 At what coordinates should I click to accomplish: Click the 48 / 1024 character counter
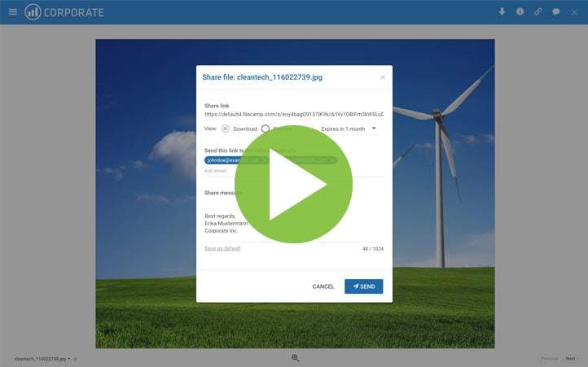[373, 249]
